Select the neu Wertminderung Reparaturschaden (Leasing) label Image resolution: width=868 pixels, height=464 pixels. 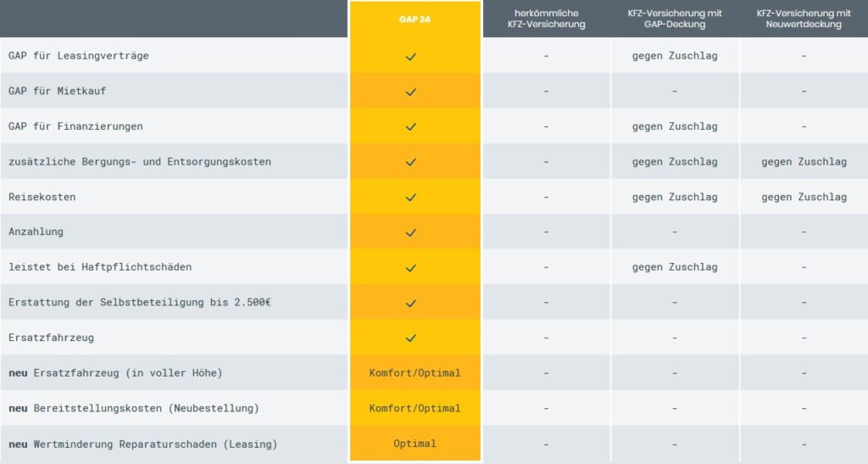point(142,444)
